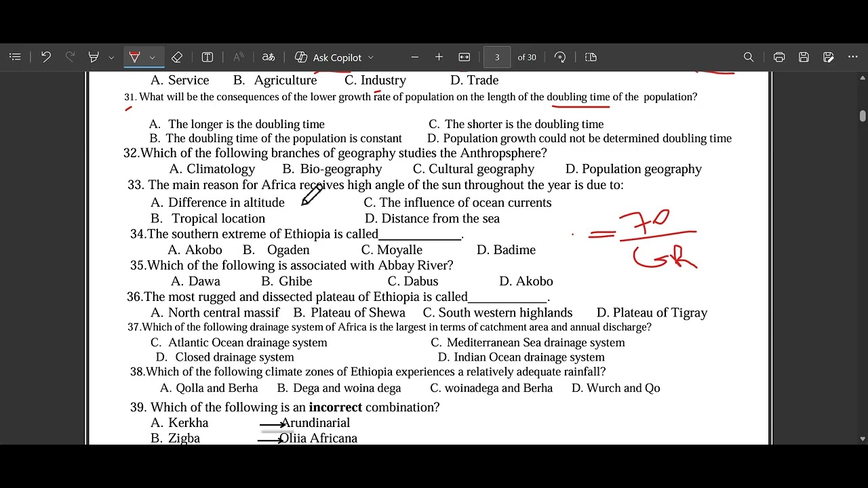The image size is (868, 488).
Task: Click option 'C. Moyalle'
Action: [x=391, y=250]
